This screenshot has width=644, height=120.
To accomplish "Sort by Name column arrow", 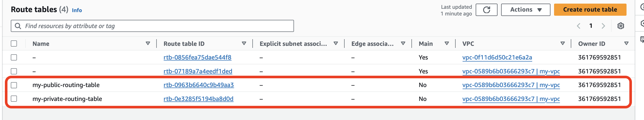I will (x=148, y=44).
